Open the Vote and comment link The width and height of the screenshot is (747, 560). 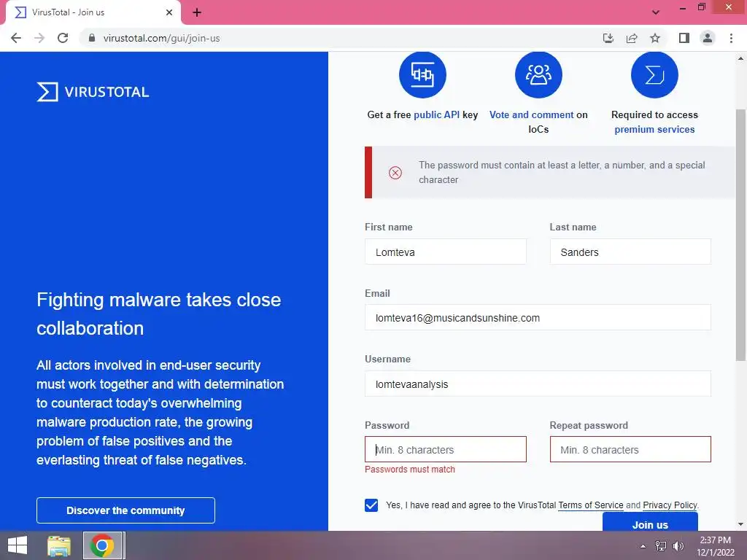click(531, 114)
